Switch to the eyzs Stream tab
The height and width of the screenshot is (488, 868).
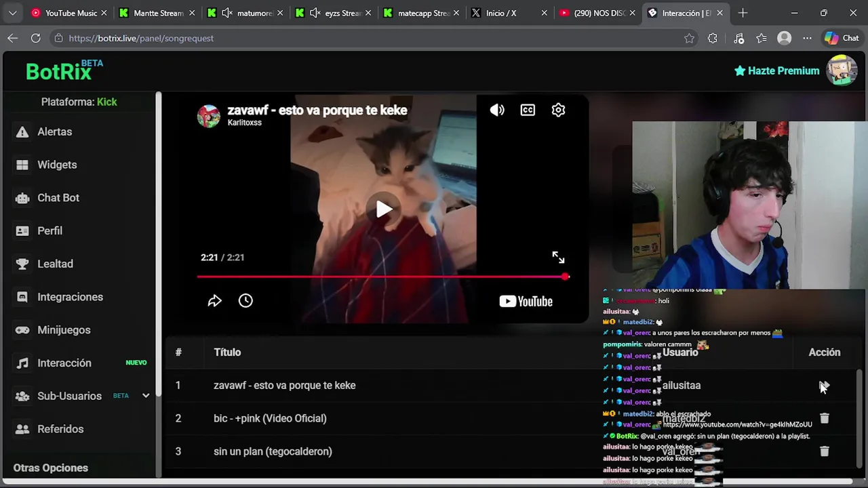[334, 13]
